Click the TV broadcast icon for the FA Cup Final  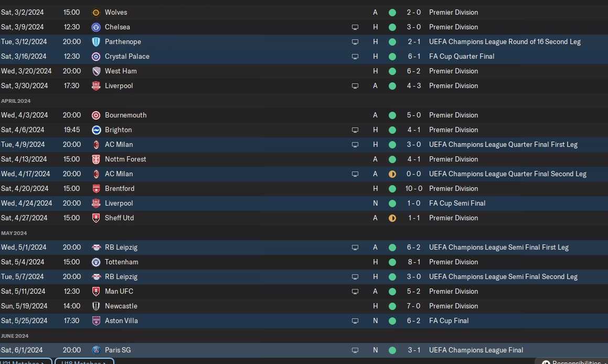tap(355, 320)
